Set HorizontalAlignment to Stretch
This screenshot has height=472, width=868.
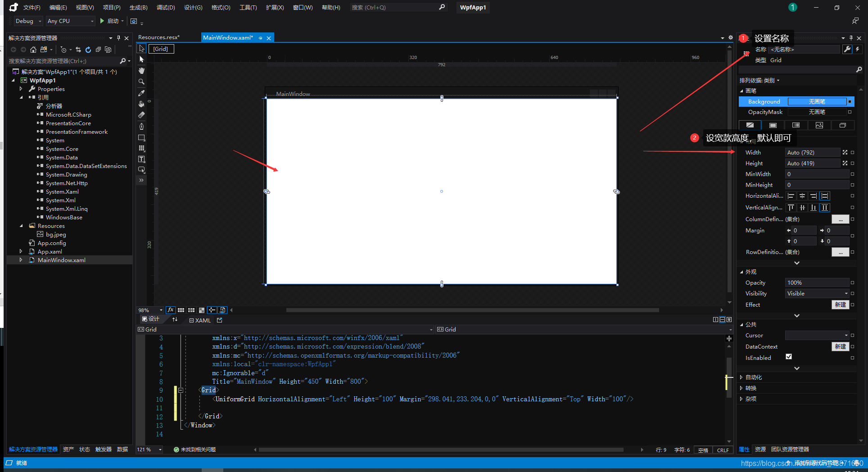(825, 196)
